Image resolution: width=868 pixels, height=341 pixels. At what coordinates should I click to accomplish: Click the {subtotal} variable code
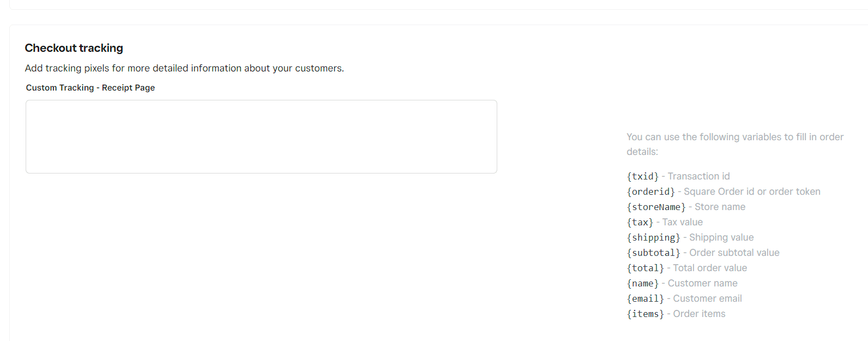click(x=653, y=253)
